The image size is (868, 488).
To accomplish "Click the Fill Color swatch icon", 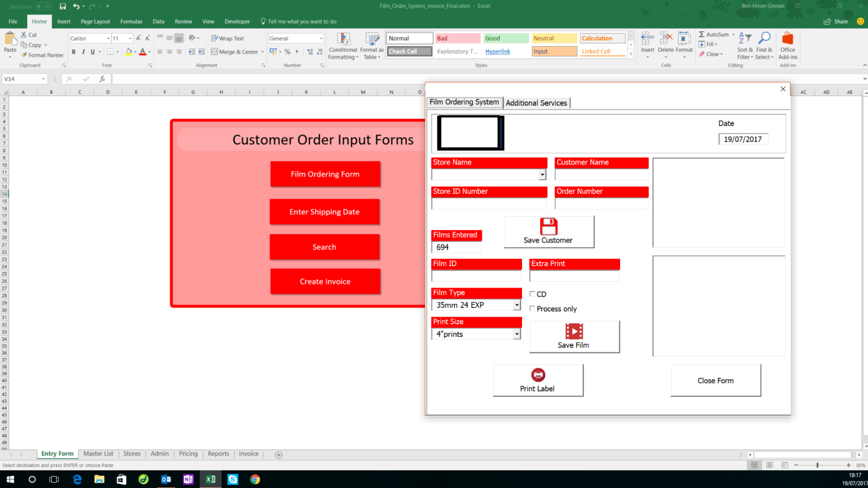I will click(128, 52).
